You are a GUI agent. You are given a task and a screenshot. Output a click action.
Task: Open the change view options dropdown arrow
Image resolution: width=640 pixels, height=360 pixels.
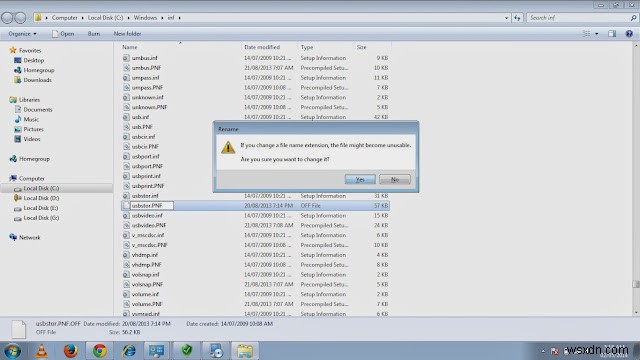pyautogui.click(x=596, y=34)
